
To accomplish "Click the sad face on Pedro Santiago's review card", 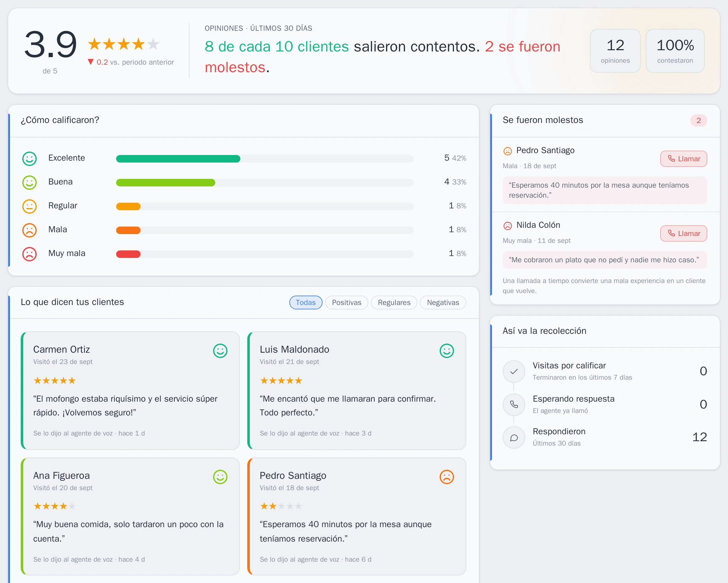I will click(x=447, y=477).
